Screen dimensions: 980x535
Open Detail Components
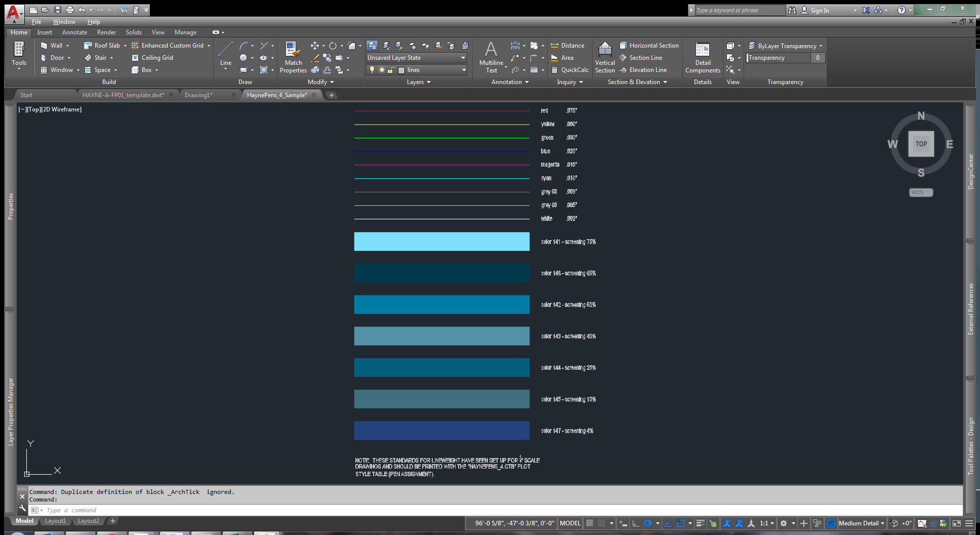click(x=703, y=57)
